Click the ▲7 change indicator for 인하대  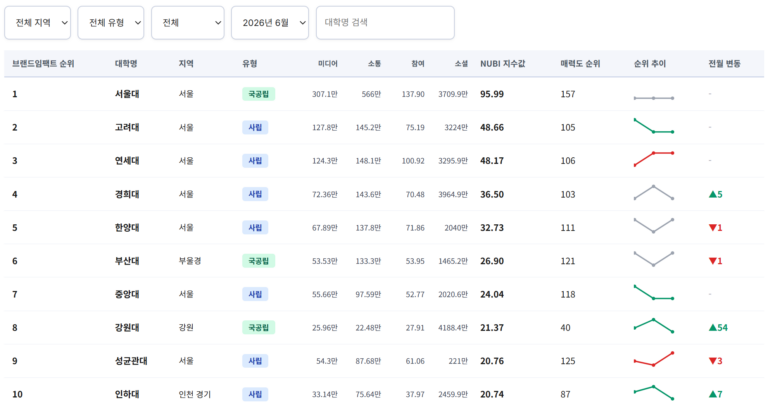pos(716,394)
